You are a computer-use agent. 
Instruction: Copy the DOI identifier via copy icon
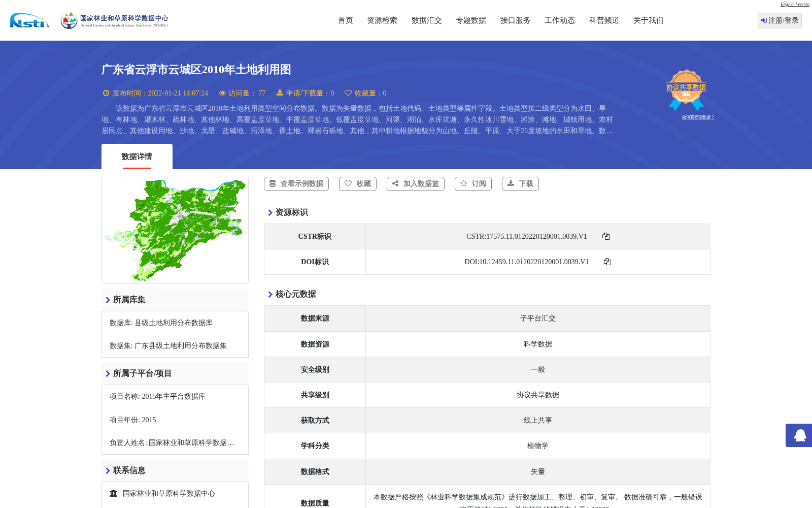point(607,262)
